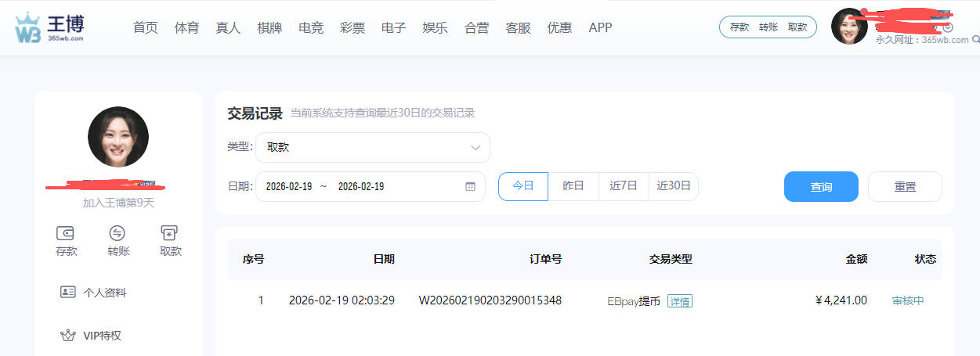Open the 体育 sports menu
This screenshot has width=980, height=356.
[186, 27]
